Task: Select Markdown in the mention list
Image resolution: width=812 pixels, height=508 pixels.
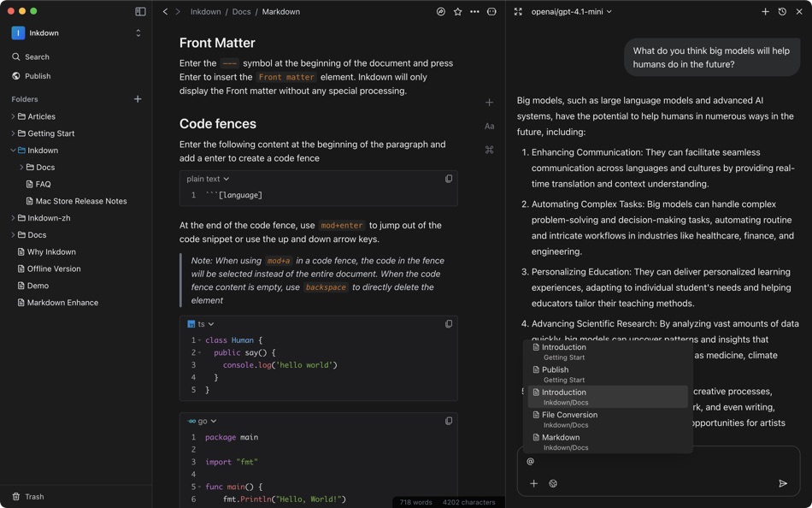Action: point(608,442)
